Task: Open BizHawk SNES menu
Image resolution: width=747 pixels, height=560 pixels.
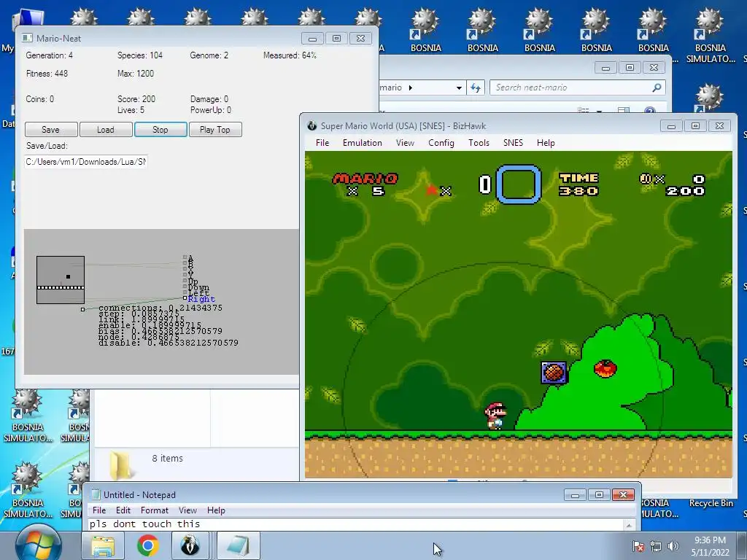Action: coord(513,143)
